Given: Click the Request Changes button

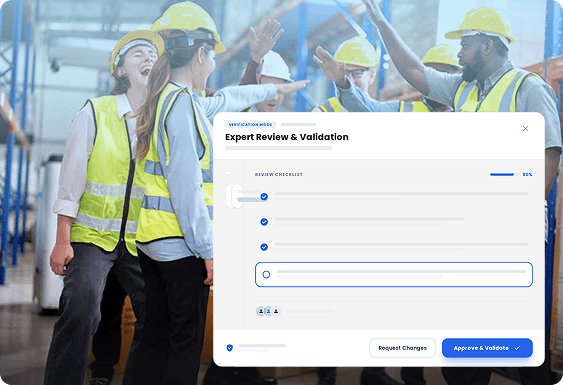Looking at the screenshot, I should click(x=403, y=348).
